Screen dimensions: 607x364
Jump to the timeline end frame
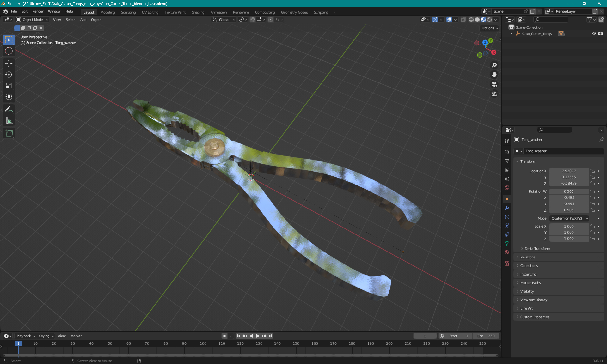pos(270,336)
